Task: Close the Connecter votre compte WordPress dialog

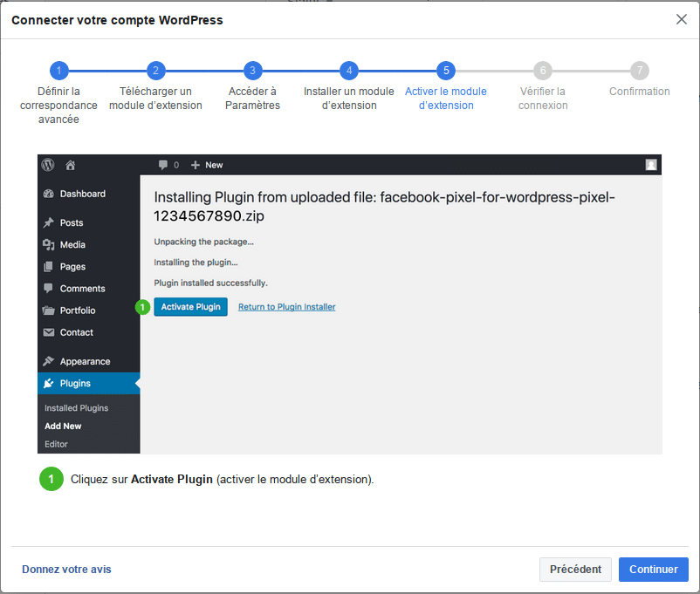Action: click(x=682, y=19)
